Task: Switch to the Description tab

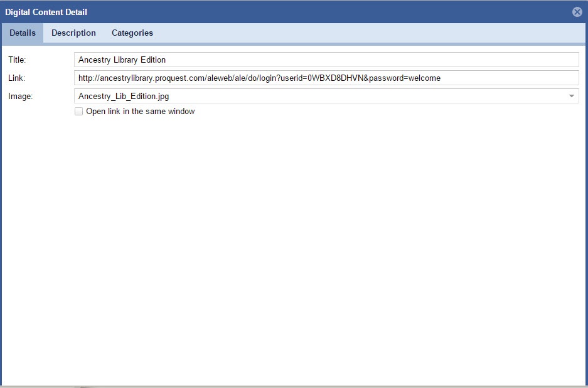Action: (73, 33)
